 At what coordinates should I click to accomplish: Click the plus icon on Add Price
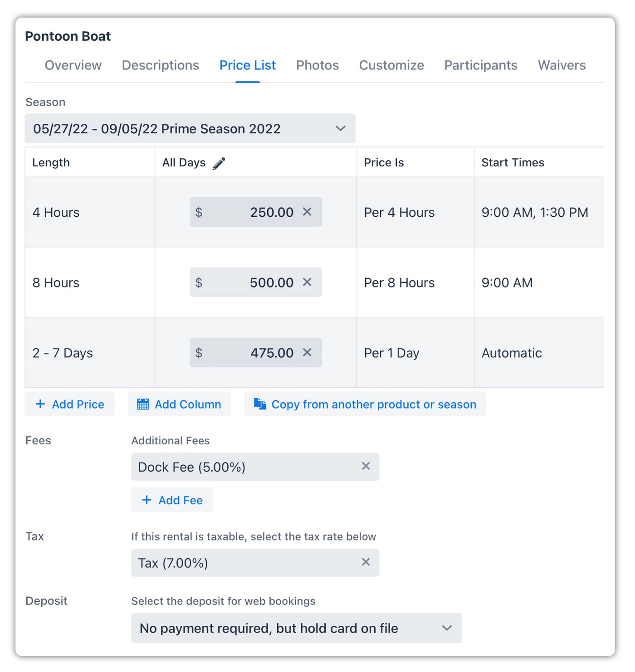click(x=40, y=404)
